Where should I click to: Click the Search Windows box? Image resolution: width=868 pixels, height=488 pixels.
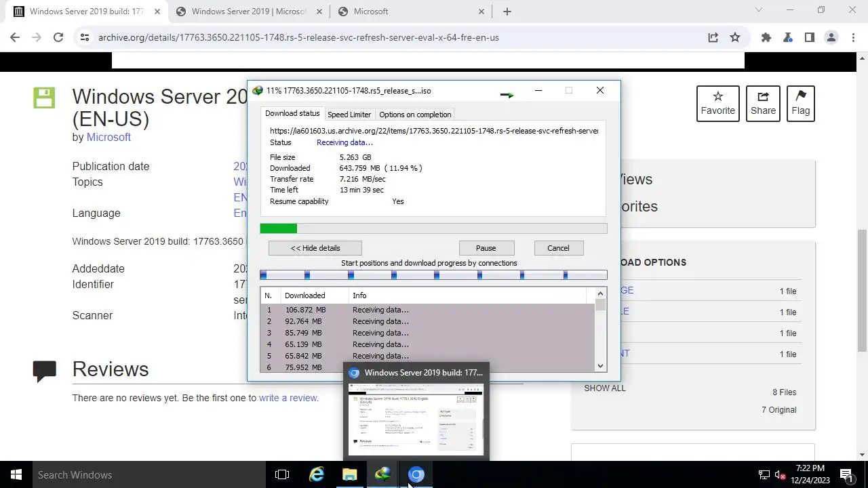click(149, 474)
